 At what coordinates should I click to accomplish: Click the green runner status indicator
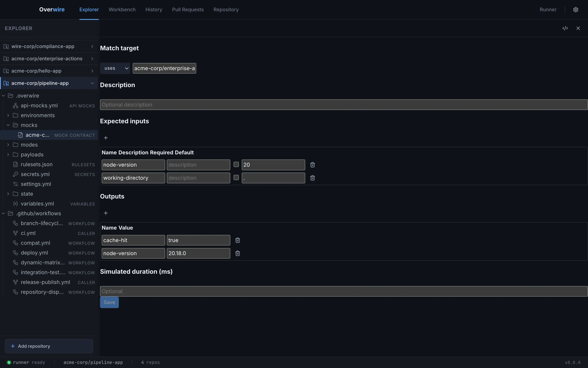pos(9,362)
